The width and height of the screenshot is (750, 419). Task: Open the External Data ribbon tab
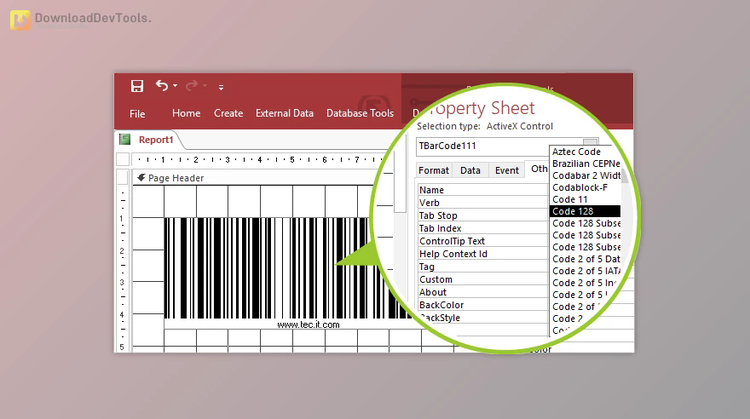(284, 113)
